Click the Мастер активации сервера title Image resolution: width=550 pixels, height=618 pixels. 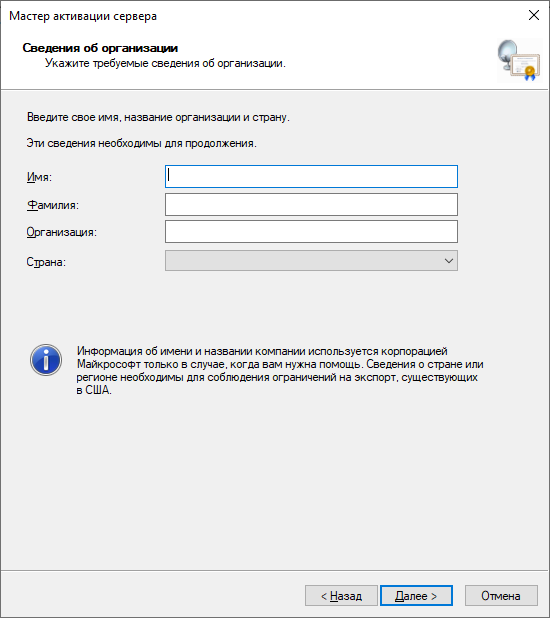tap(83, 16)
